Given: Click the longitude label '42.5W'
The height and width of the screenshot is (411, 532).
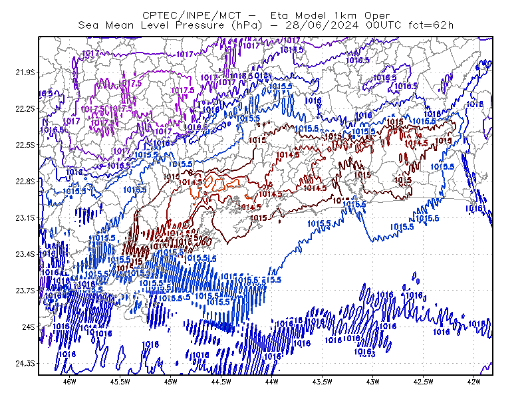Looking at the screenshot, I should pos(424,382).
